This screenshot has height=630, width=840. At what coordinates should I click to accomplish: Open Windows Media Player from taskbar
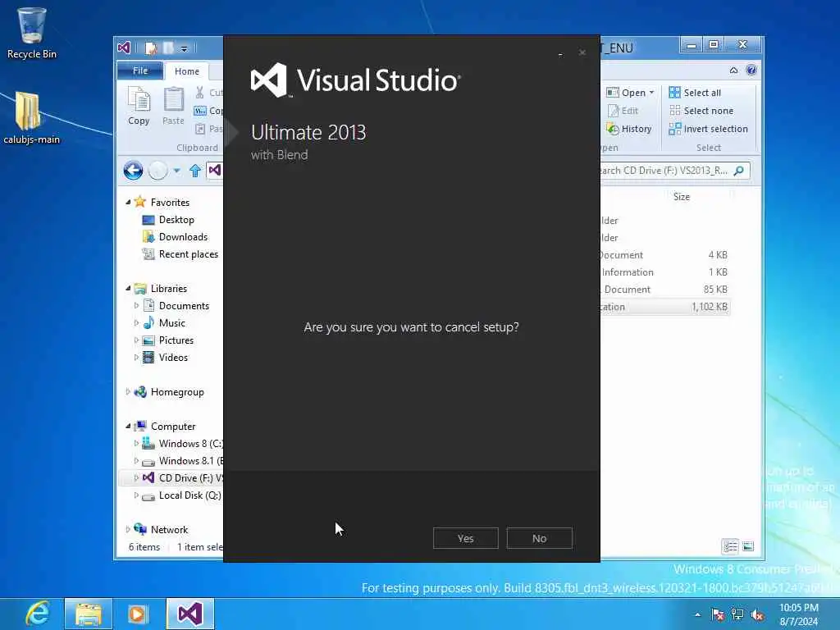point(138,614)
